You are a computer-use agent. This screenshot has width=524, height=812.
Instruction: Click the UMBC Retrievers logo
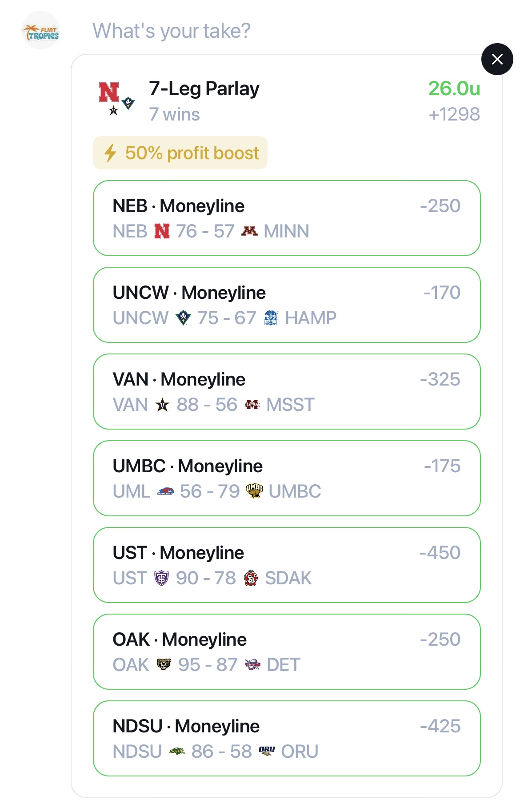click(254, 491)
